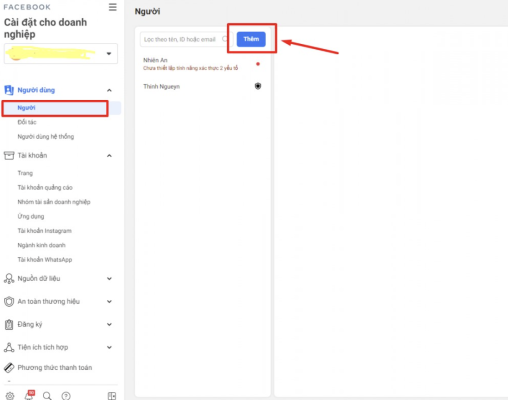The width and height of the screenshot is (508, 400).
Task: Open Tài khoản WhatsApp menu item
Action: 45,259
